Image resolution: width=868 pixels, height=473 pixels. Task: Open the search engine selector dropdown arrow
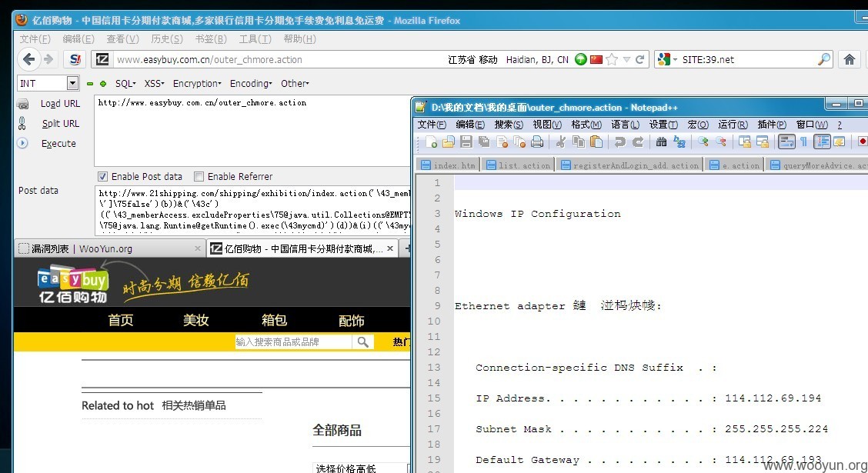coord(675,60)
